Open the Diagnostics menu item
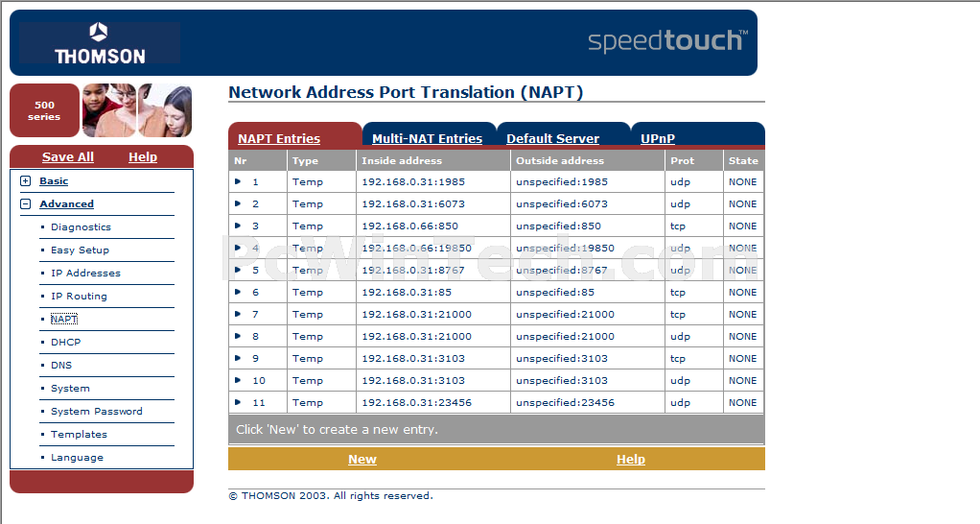Image resolution: width=980 pixels, height=524 pixels. [81, 227]
